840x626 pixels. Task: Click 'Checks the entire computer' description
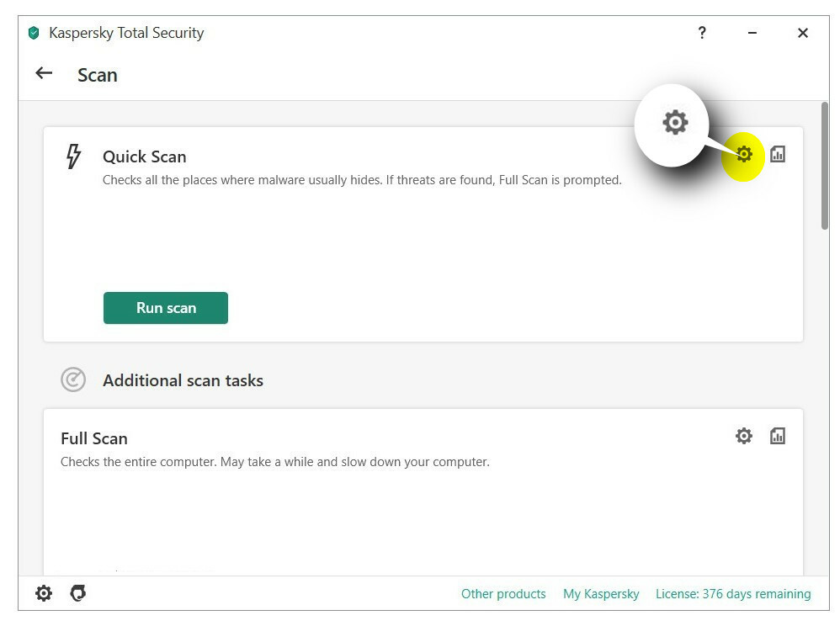(x=275, y=462)
